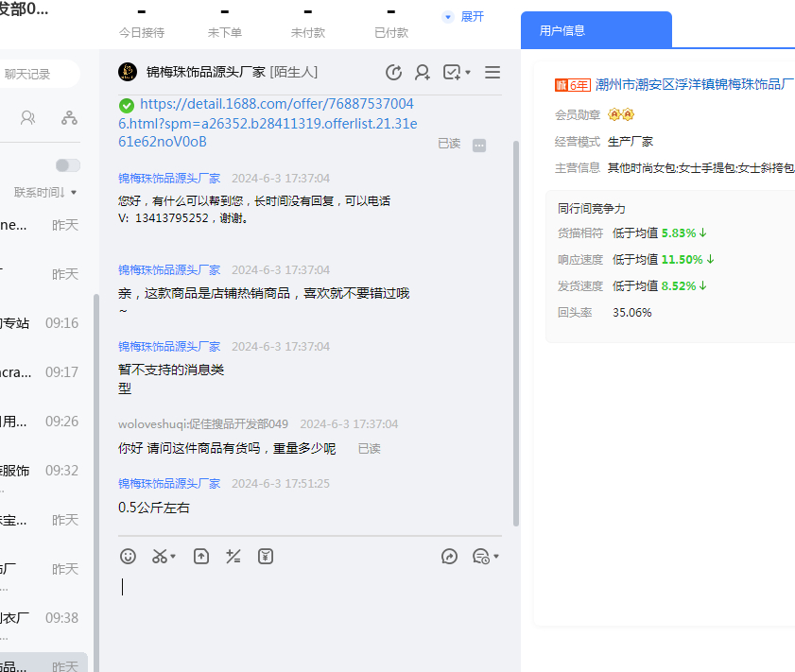The width and height of the screenshot is (795, 672).
Task: Click the organization tree icon in sidebar
Action: click(69, 118)
